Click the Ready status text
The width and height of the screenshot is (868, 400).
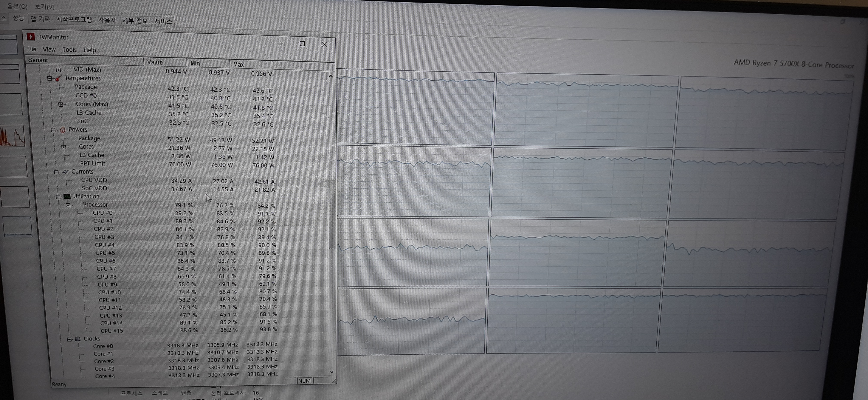59,384
